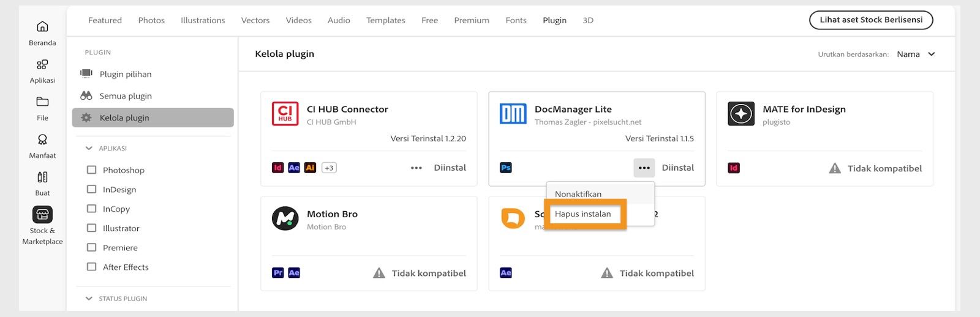Click Photoshop badge on DocManager Lite card
The width and height of the screenshot is (980, 317).
pyautogui.click(x=506, y=168)
